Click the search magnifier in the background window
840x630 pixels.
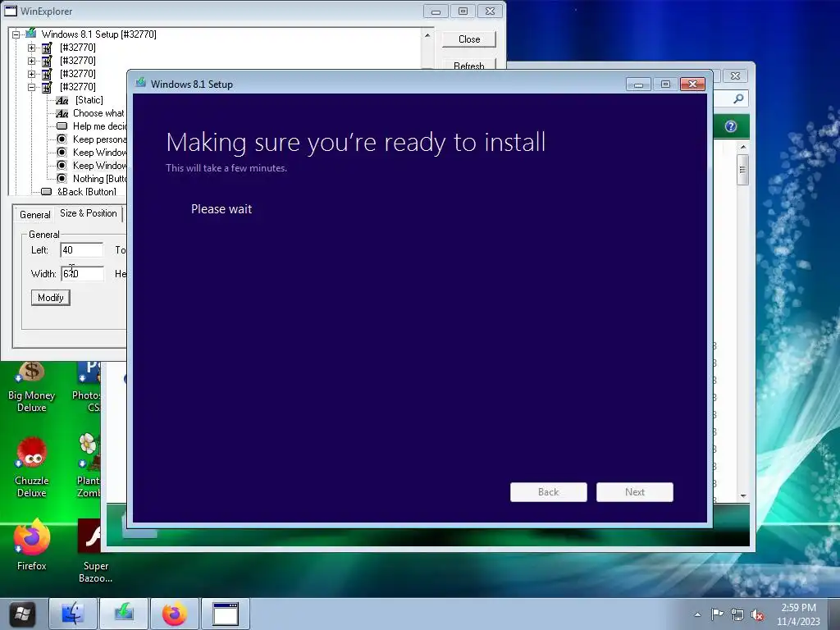(738, 98)
